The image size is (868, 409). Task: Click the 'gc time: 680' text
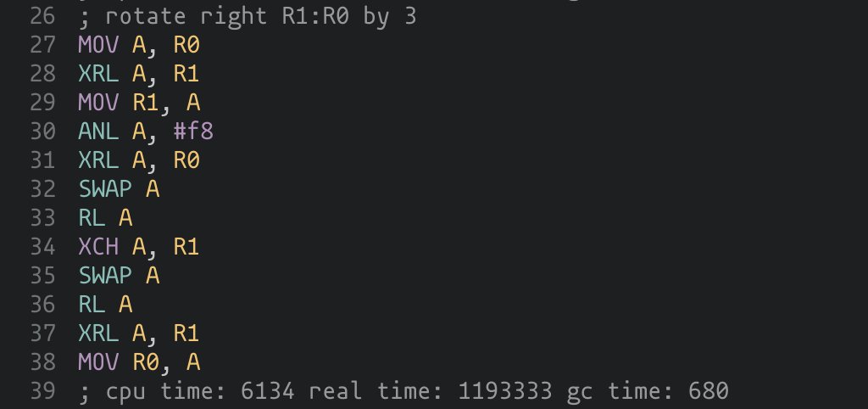tap(648, 390)
